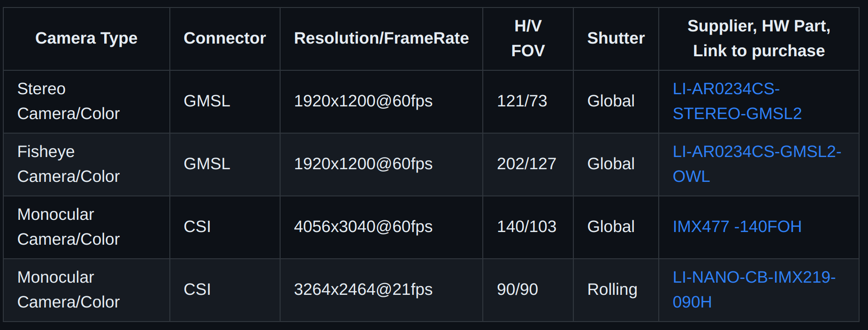Click the H/V FOV column header
Viewport: 868px width, 330px height.
(528, 38)
